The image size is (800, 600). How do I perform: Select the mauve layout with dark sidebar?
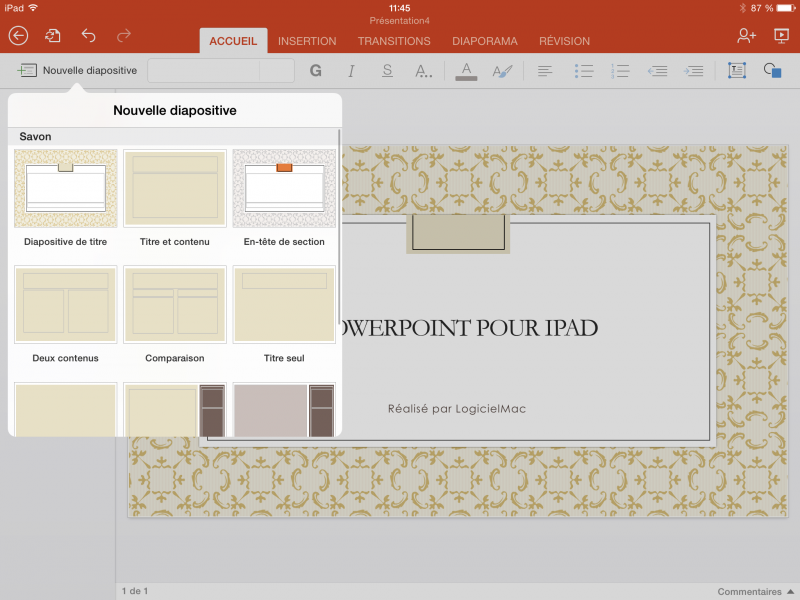tap(284, 409)
